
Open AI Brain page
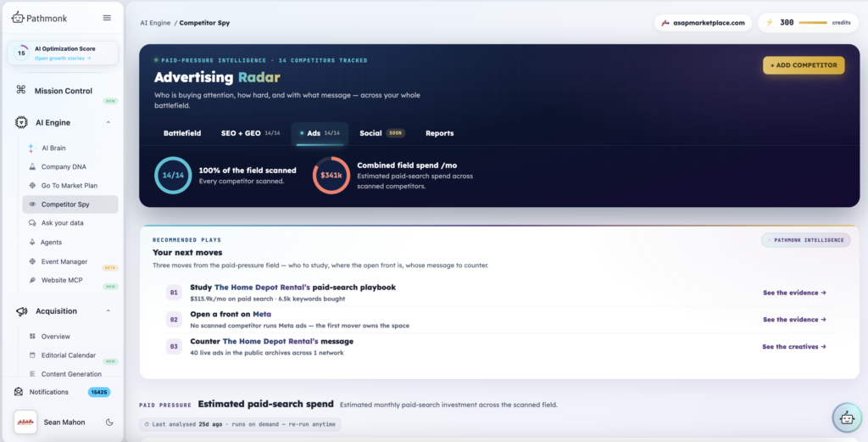53,148
